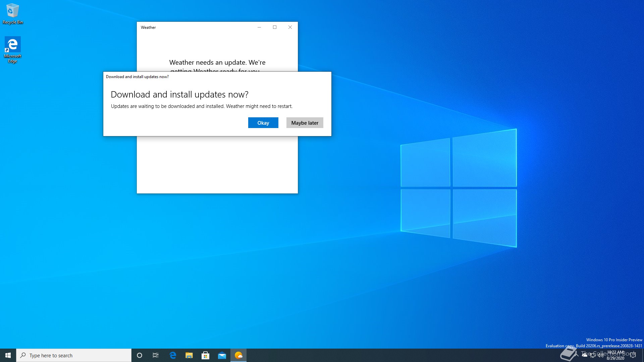Select the Weather taskbar icon
Image resolution: width=644 pixels, height=362 pixels.
238,355
